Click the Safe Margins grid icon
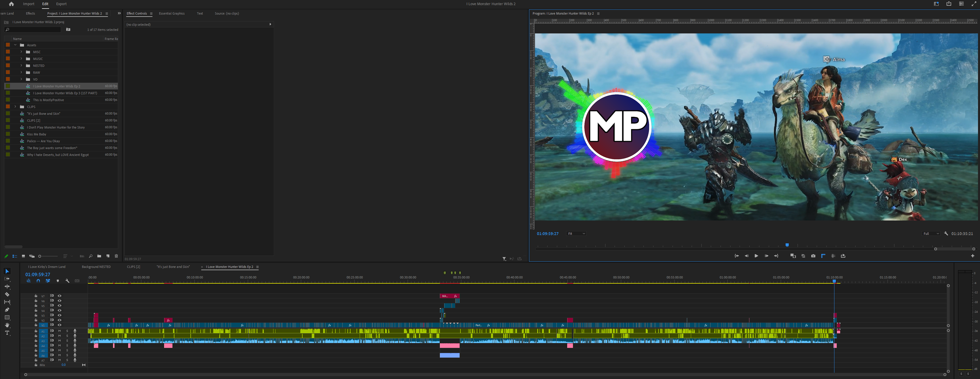The image size is (980, 379). pyautogui.click(x=833, y=256)
